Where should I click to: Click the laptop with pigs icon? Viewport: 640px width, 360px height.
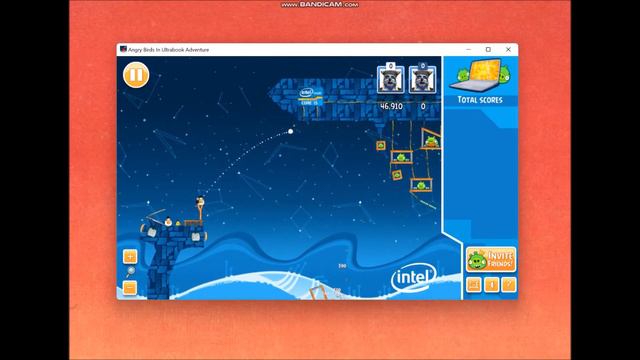click(480, 76)
